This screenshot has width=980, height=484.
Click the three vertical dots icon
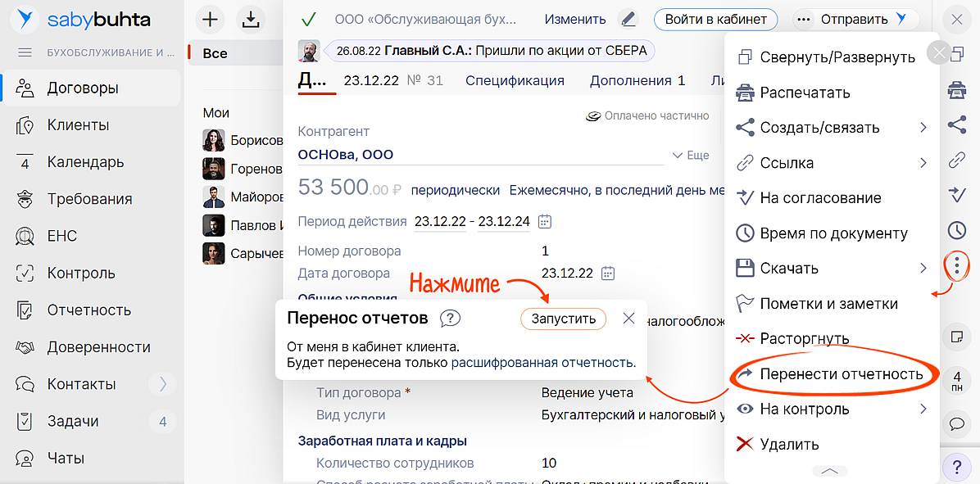click(956, 265)
